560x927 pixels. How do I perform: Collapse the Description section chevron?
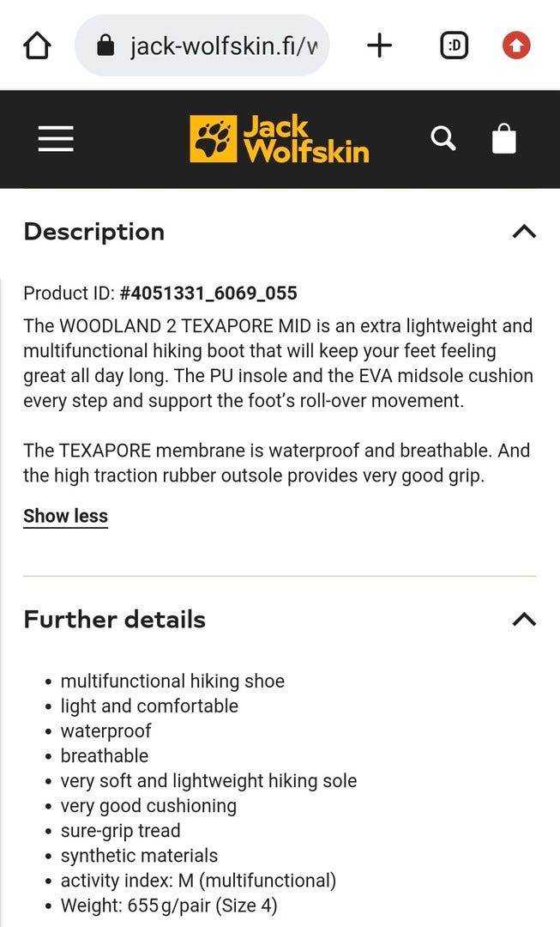[x=523, y=232]
